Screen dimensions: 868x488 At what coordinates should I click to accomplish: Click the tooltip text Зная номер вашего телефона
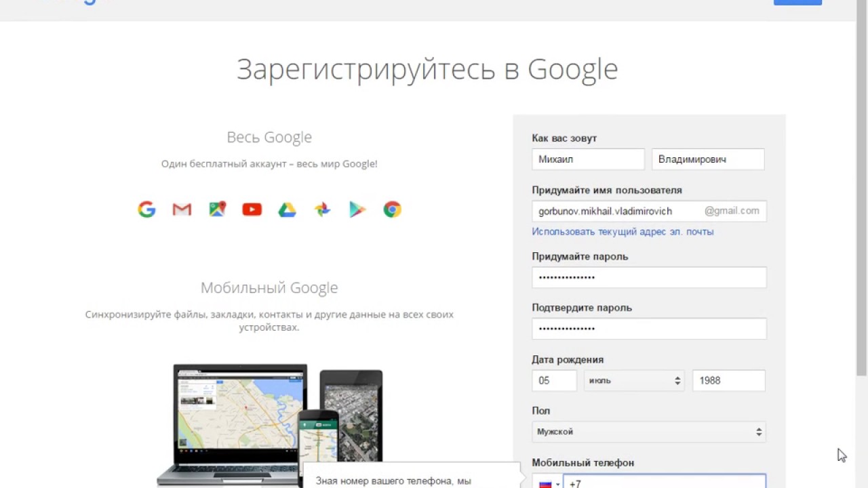pyautogui.click(x=393, y=481)
